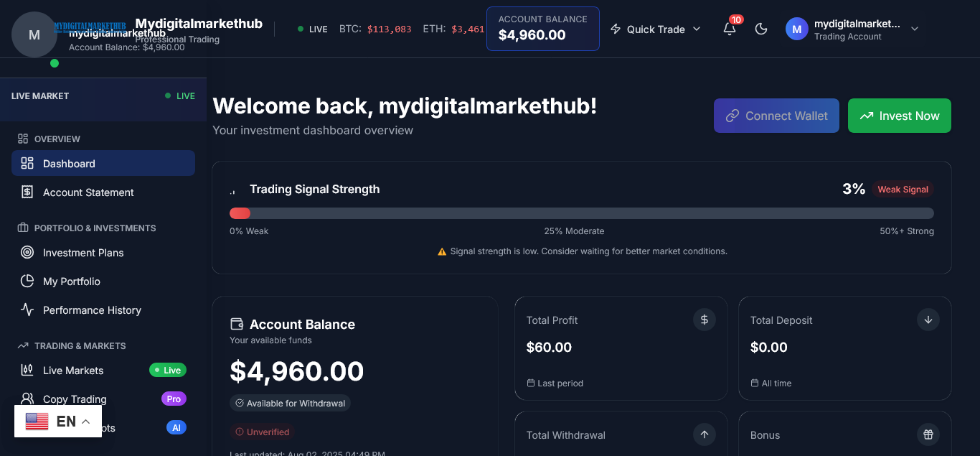The image size is (980, 456).
Task: Click the My Portfolio pie chart icon
Action: pyautogui.click(x=27, y=281)
